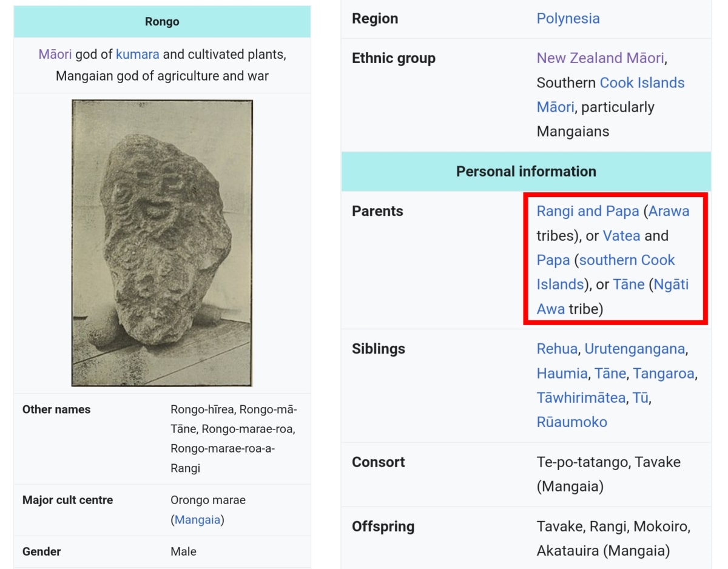Open the Tāne link in Siblings row
This screenshot has height=569, width=728.
[610, 373]
